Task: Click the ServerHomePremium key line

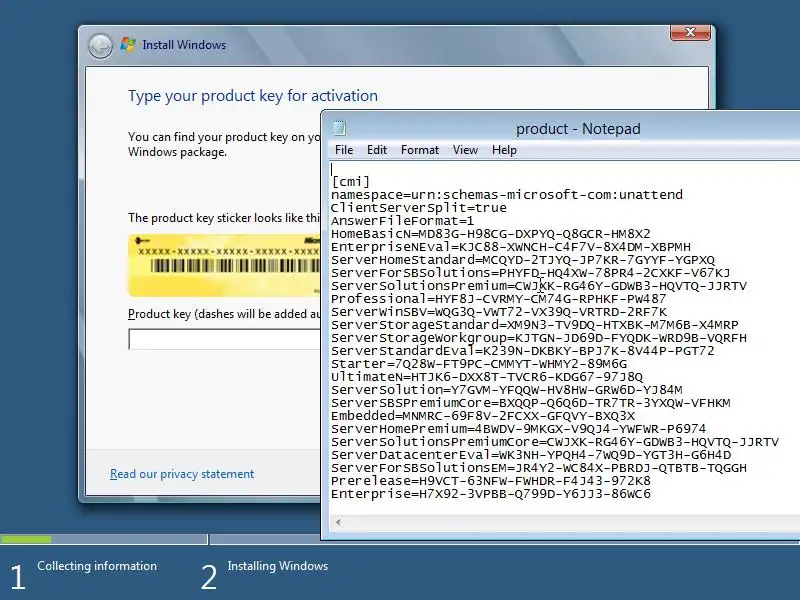Action: coord(518,429)
